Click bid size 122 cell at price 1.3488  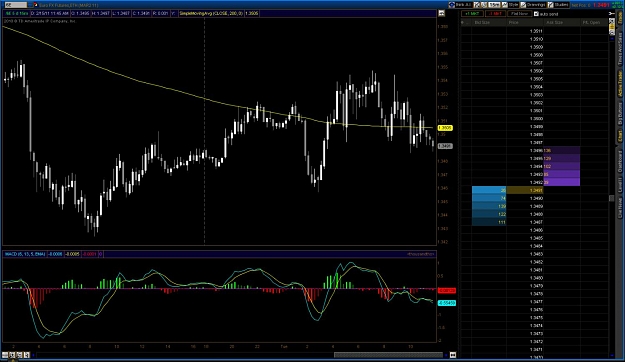489,214
